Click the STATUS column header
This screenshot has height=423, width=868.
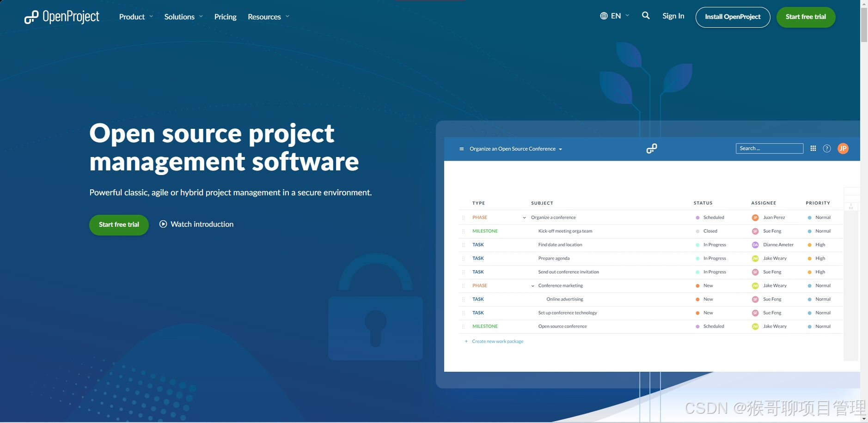(703, 203)
